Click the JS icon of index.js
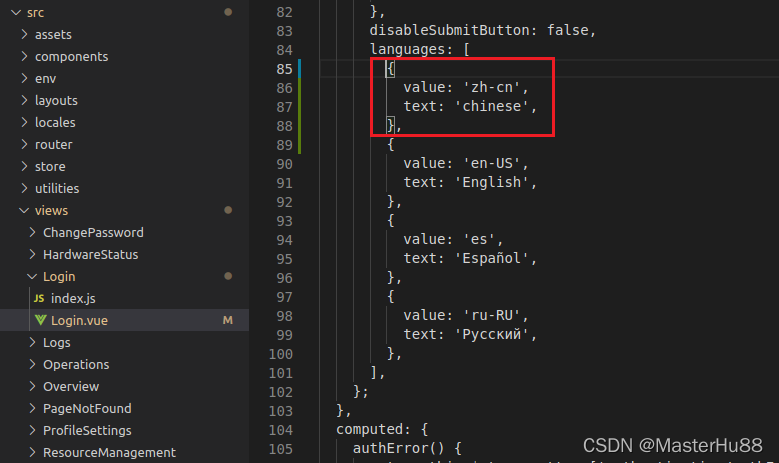779x463 pixels. point(39,299)
